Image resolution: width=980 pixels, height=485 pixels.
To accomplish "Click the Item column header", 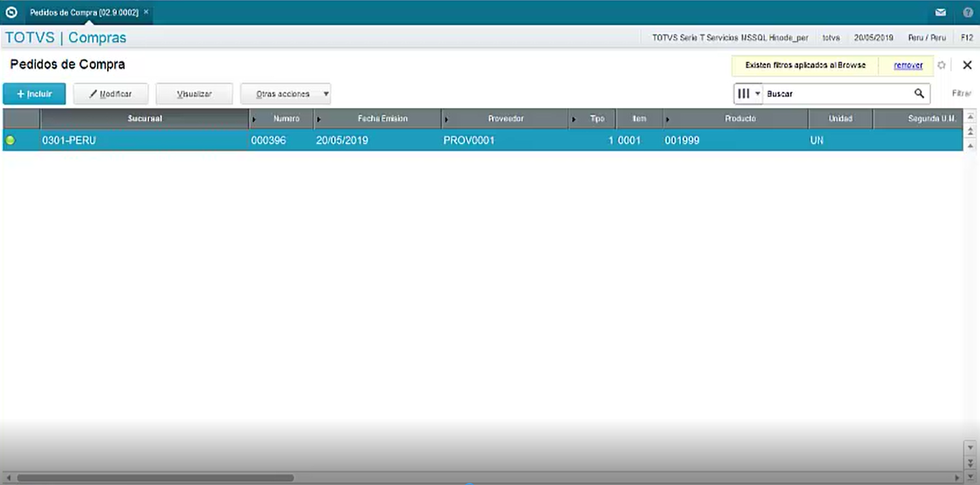I will [639, 119].
